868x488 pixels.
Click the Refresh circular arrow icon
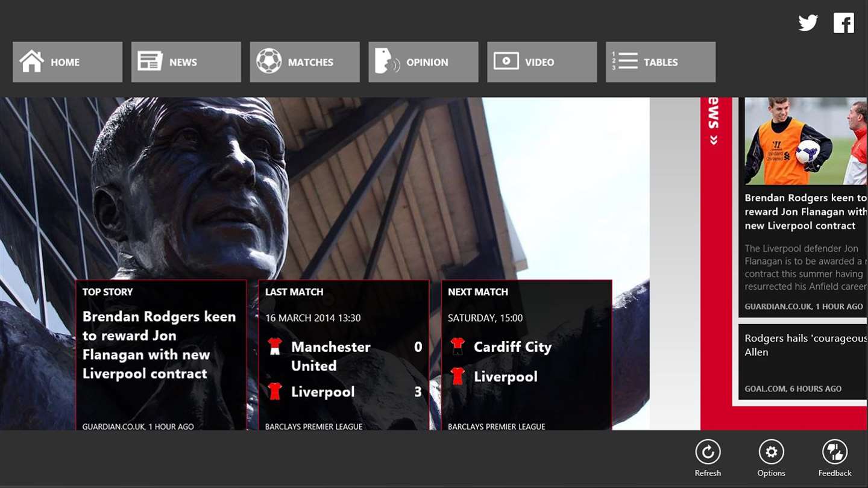(x=708, y=452)
